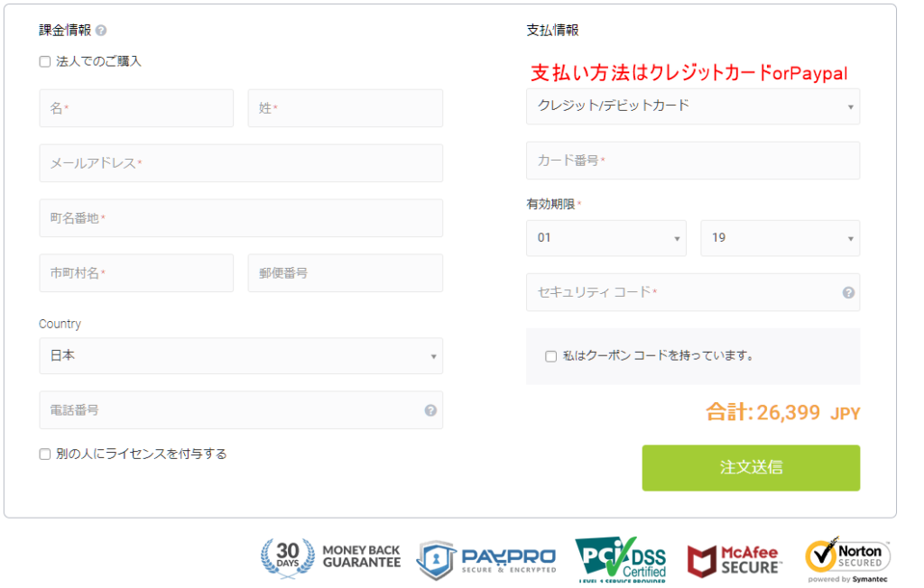Click into the セキュリティ コード field
The height and width of the screenshot is (588, 924).
pos(693,292)
